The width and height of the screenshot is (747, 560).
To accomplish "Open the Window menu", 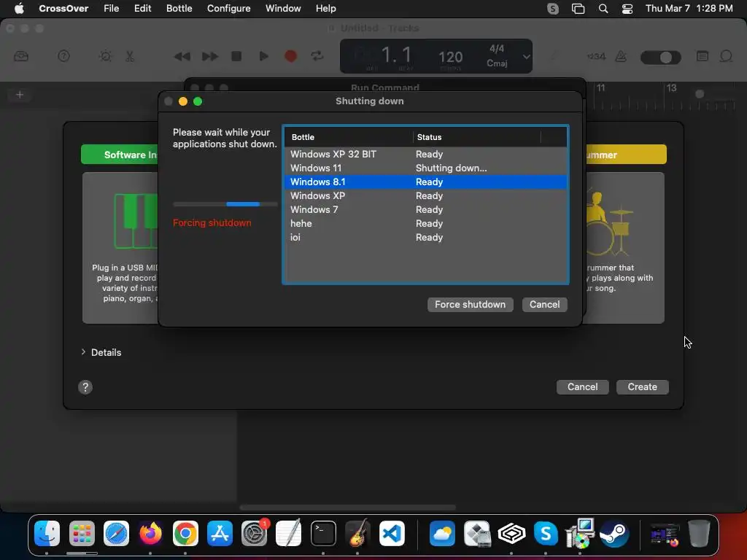I will click(x=283, y=8).
